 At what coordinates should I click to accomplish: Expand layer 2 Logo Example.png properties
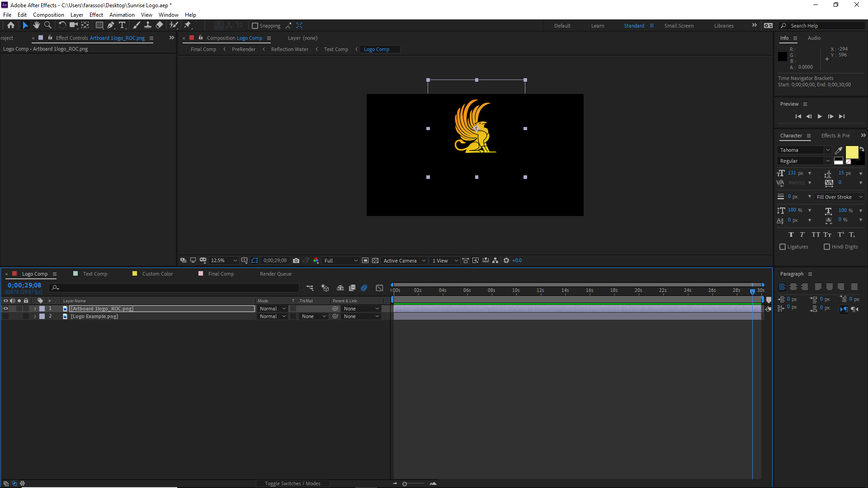[x=34, y=316]
